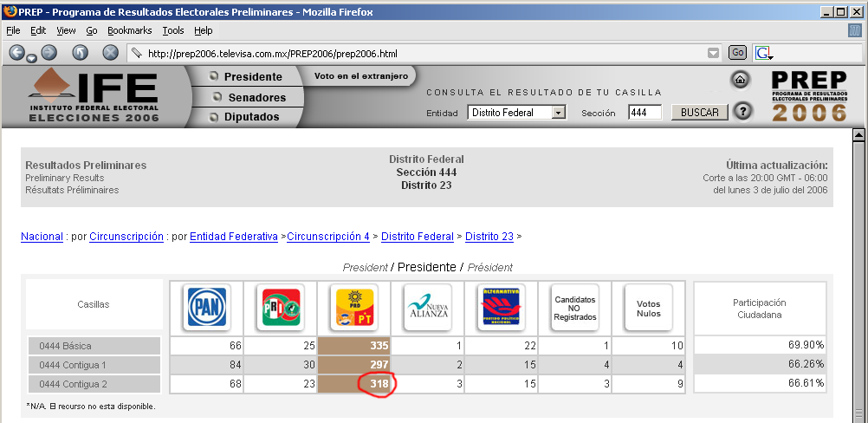Open the address bar history dropdown

tap(714, 53)
